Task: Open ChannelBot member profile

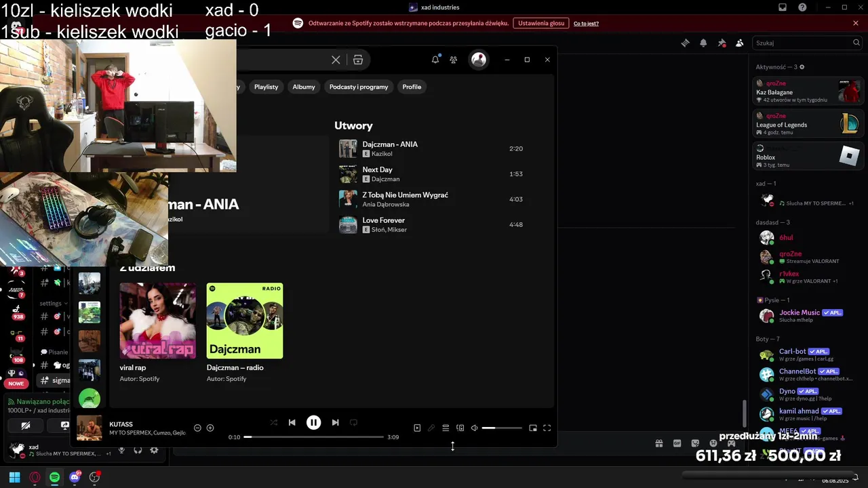Action: click(808, 374)
